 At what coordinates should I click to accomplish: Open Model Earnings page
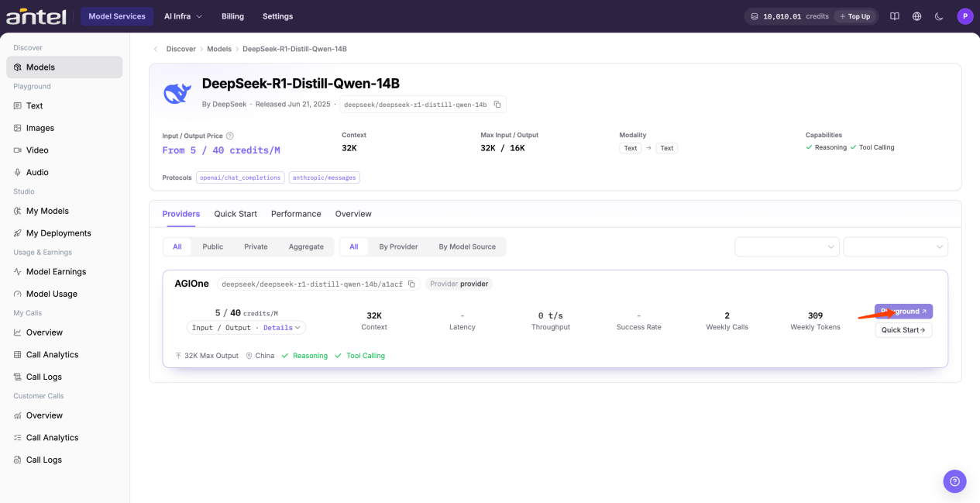[64, 272]
